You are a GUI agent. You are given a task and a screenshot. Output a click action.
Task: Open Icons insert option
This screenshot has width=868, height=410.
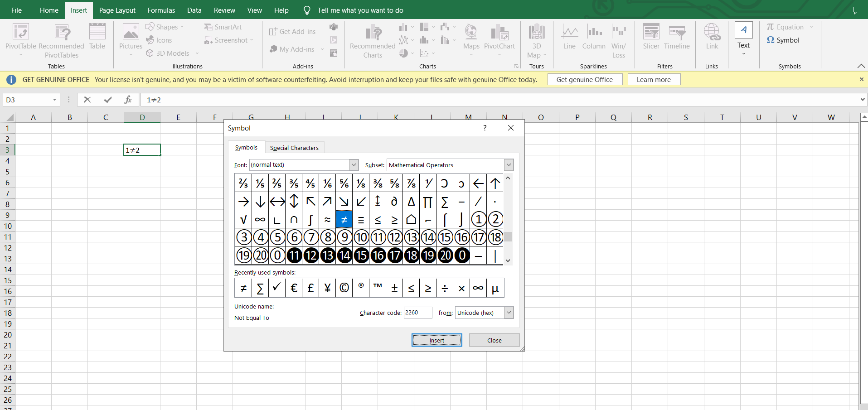pyautogui.click(x=159, y=40)
